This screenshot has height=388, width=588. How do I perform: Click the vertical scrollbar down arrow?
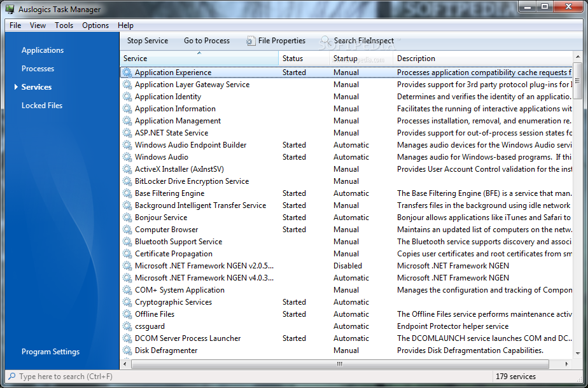click(577, 353)
